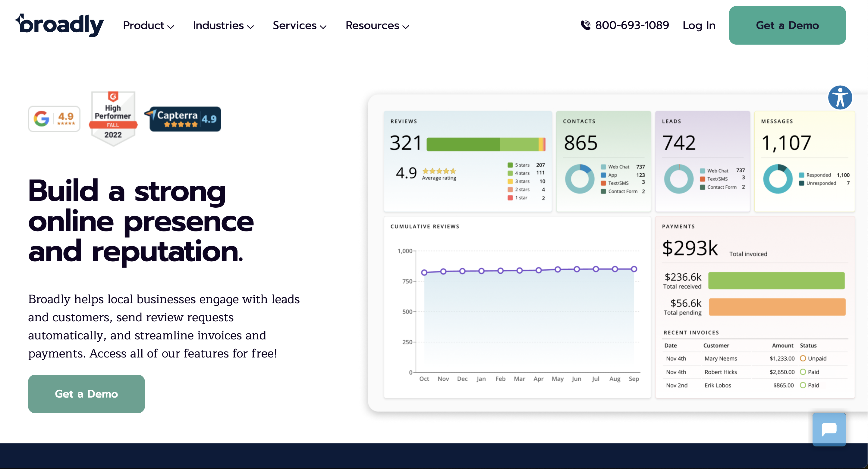
Task: Click the Log In link
Action: [x=699, y=25]
